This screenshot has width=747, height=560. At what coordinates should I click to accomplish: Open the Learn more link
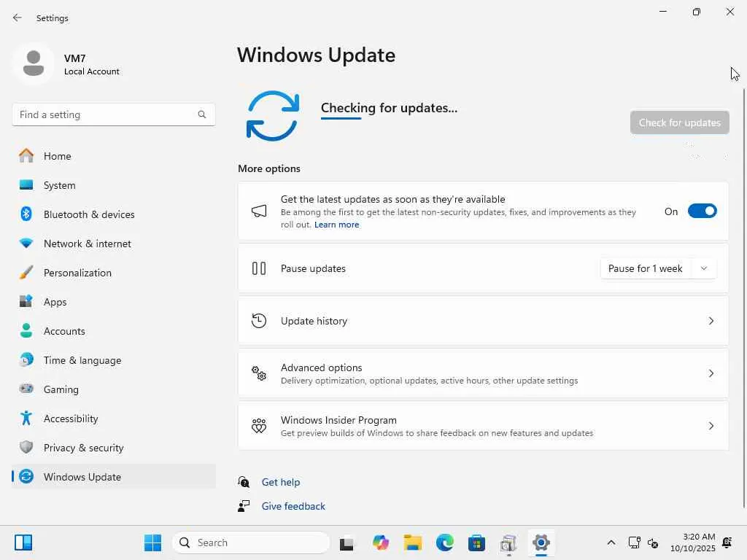coord(336,225)
